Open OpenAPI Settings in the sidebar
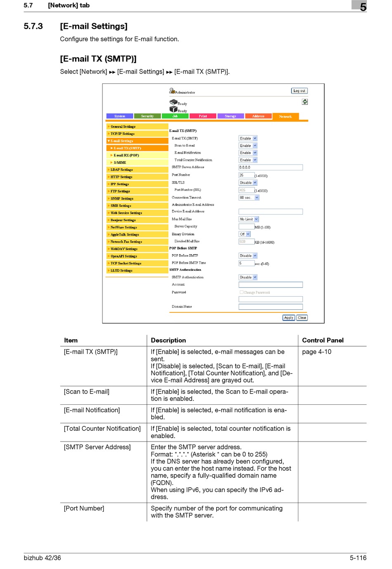Viewport: 392px width, 569px height. click(137, 256)
